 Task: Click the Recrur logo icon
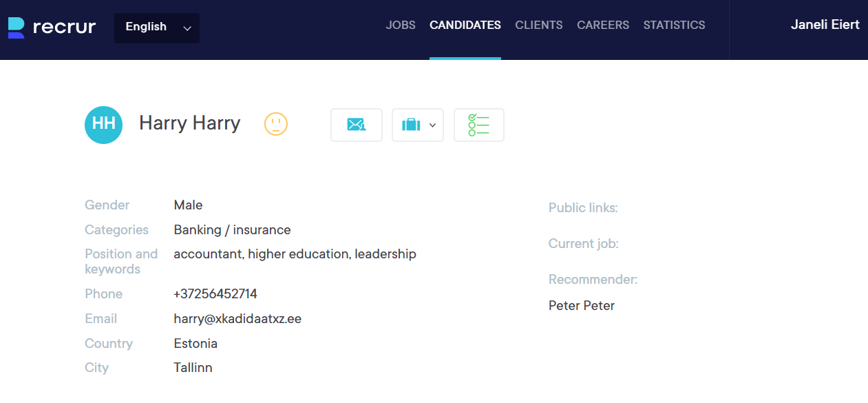(x=17, y=28)
